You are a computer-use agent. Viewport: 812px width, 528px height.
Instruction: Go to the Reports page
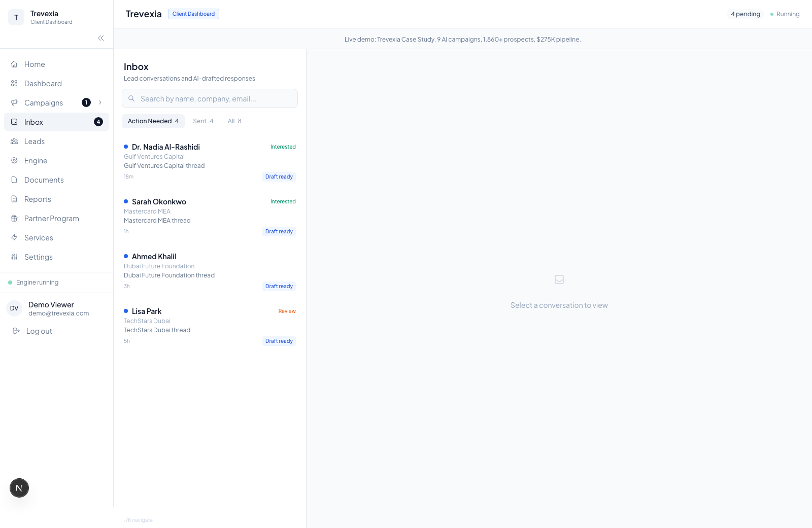coord(56,199)
